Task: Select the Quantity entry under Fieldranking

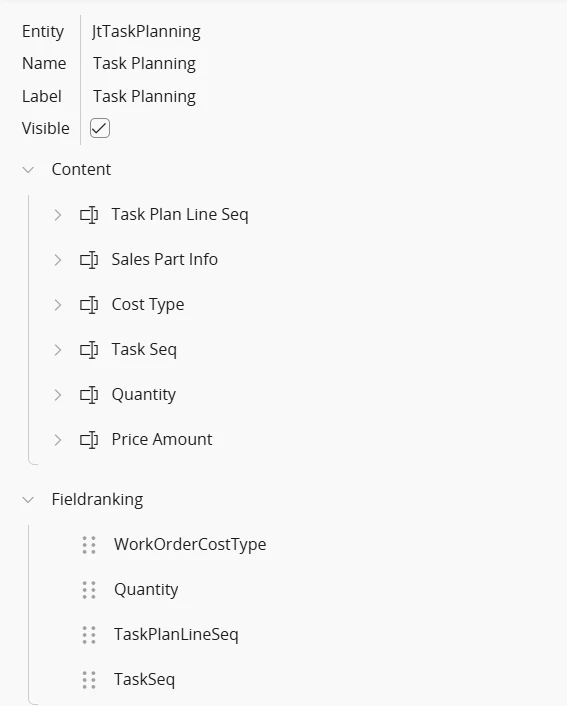Action: (x=146, y=589)
